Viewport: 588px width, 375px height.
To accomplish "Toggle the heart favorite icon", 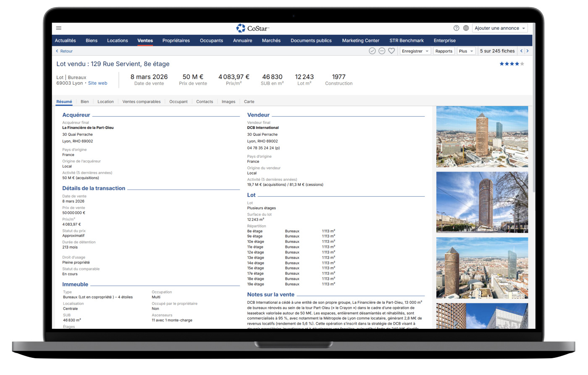I will (x=391, y=51).
